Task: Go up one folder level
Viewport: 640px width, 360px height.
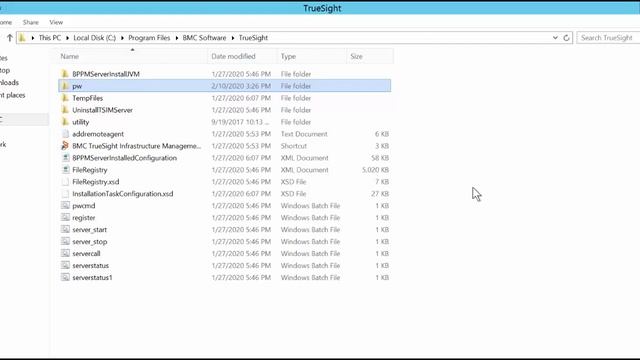Action: 9,38
